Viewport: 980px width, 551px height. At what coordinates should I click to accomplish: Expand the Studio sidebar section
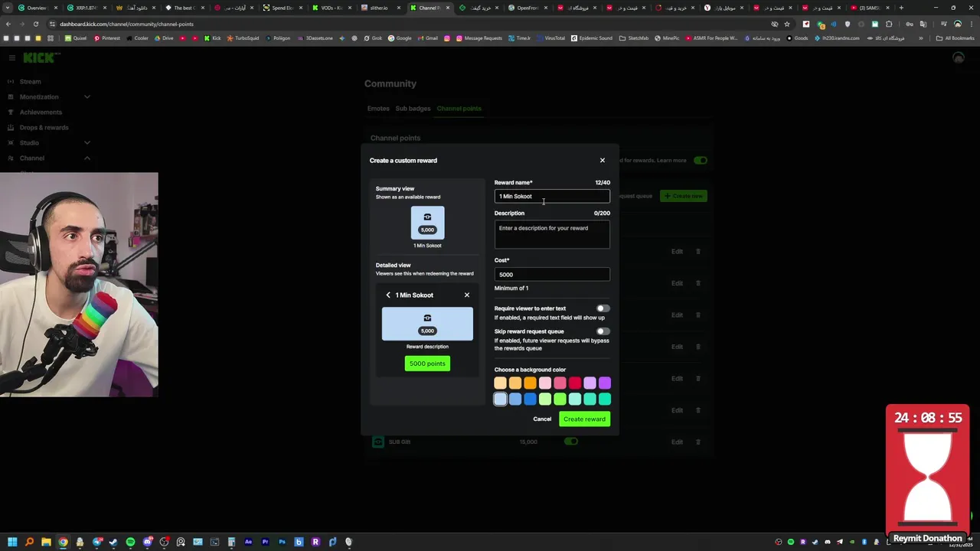(87, 143)
